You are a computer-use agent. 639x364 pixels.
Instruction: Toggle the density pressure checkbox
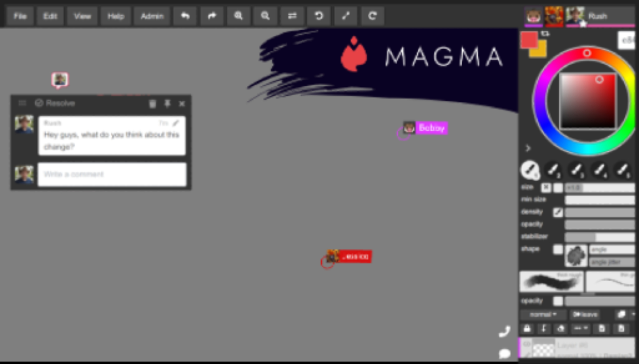coord(558,212)
